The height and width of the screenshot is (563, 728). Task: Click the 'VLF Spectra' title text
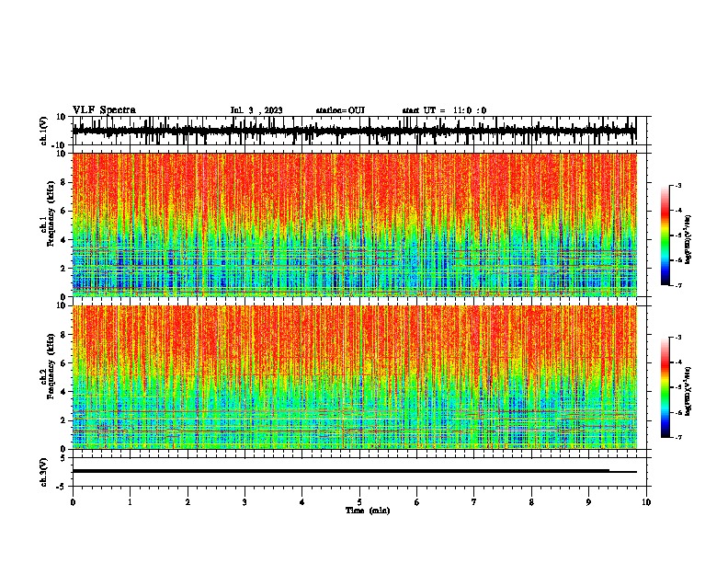(x=104, y=110)
